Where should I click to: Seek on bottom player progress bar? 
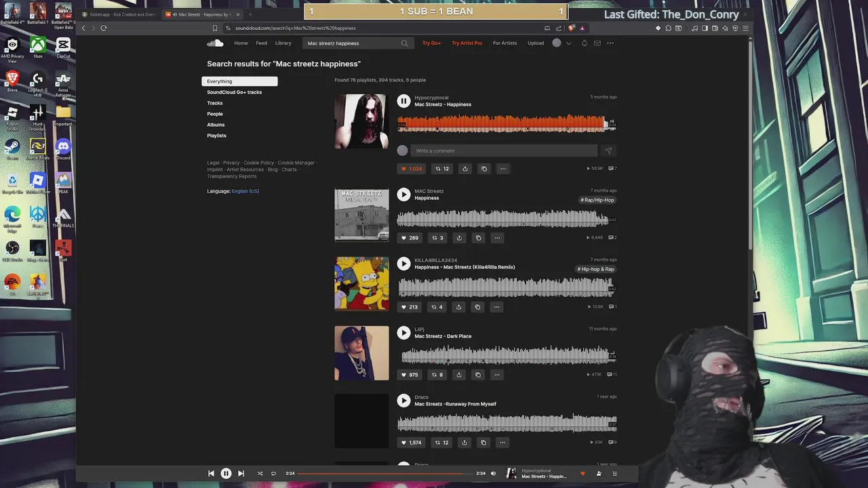[x=385, y=474]
